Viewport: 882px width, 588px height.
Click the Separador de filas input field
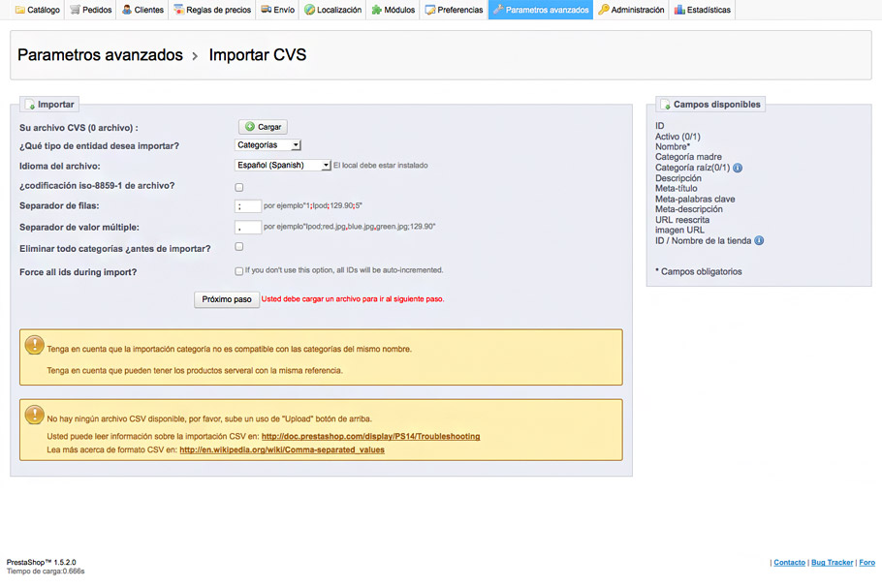click(x=248, y=206)
